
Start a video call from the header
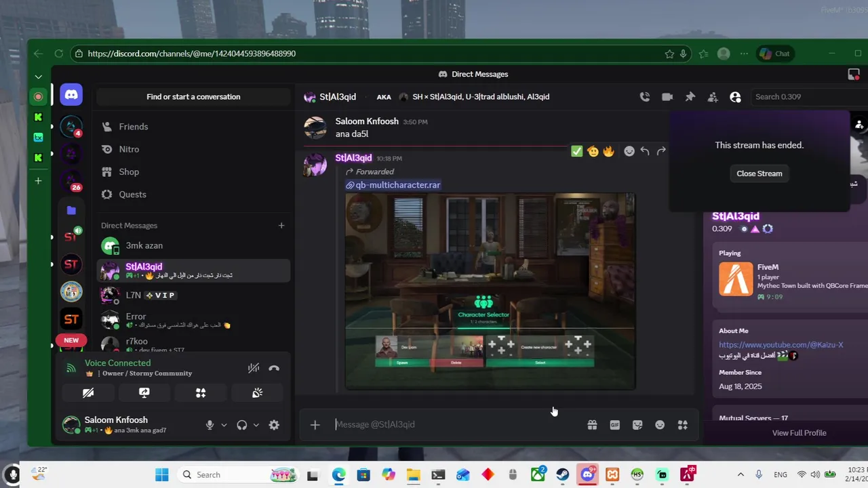point(667,97)
